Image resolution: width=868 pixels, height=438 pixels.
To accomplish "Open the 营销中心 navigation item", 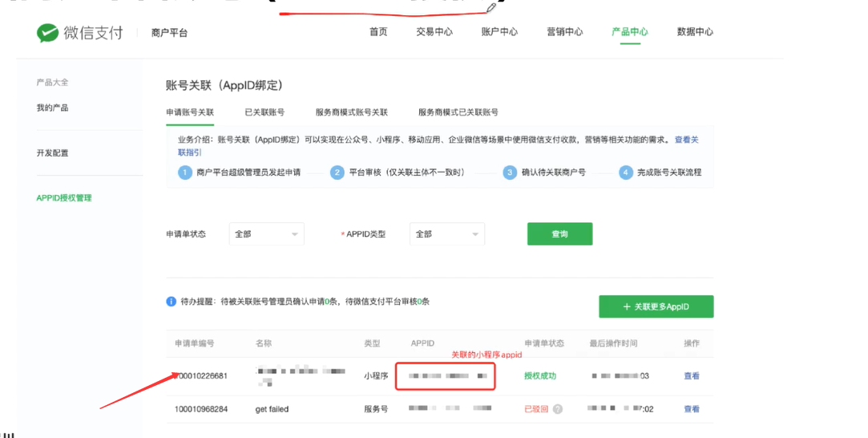I will (x=565, y=32).
